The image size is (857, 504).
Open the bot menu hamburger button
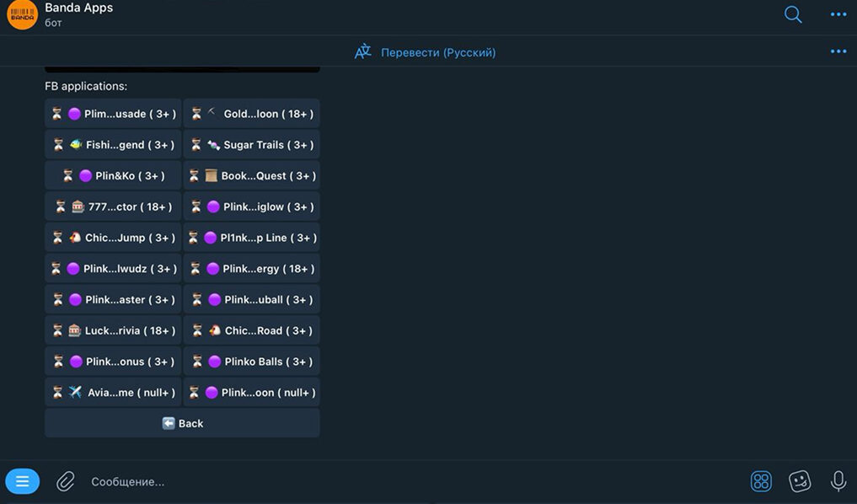[x=23, y=481]
